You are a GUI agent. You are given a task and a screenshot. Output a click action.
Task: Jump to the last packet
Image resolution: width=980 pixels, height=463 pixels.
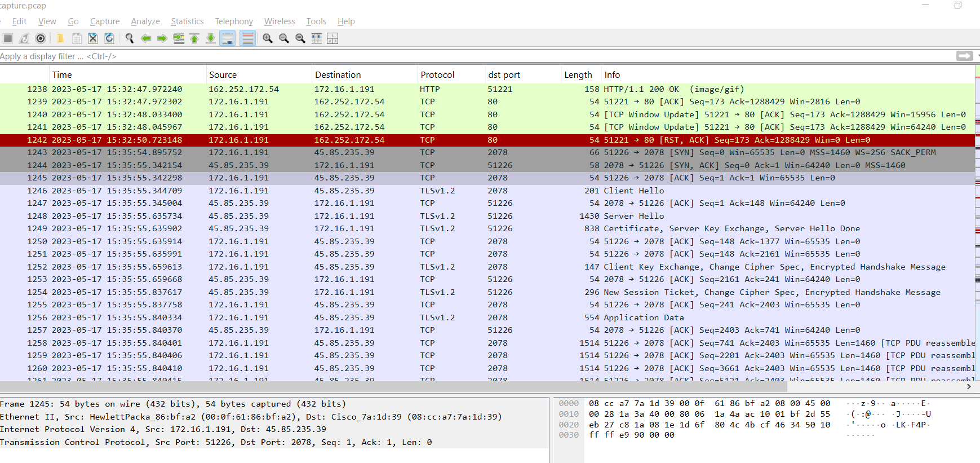tap(210, 38)
